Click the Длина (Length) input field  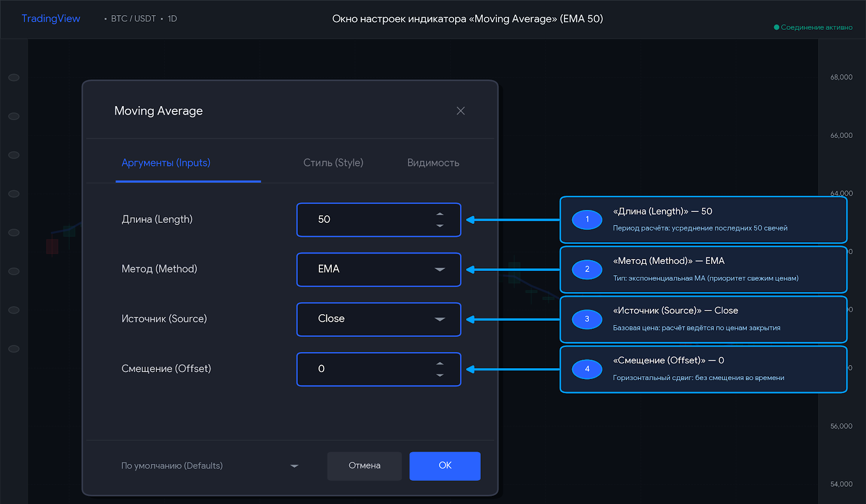pos(379,220)
